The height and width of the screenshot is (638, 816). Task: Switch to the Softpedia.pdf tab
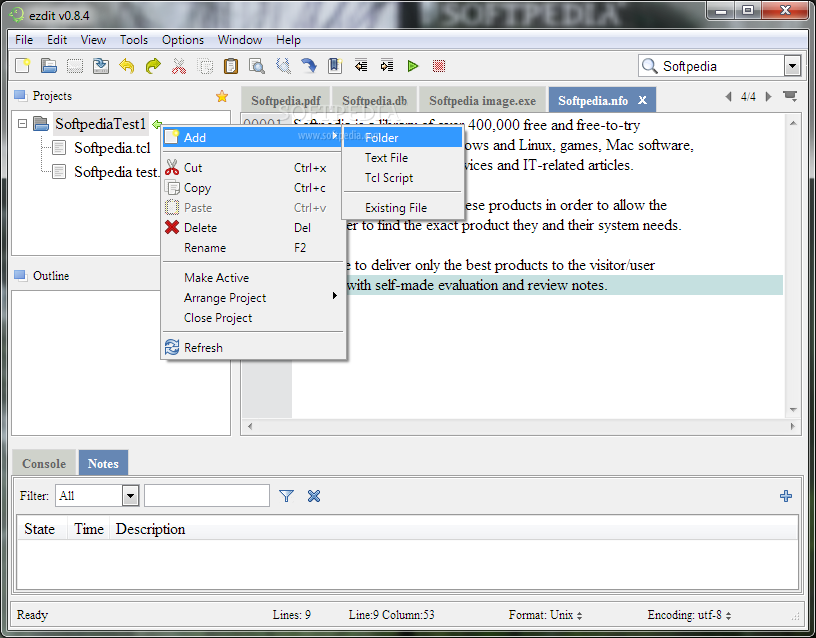(x=285, y=100)
